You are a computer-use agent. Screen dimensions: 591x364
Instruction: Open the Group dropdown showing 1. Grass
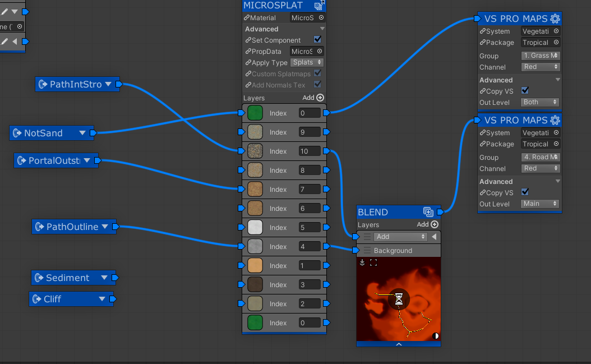point(541,56)
